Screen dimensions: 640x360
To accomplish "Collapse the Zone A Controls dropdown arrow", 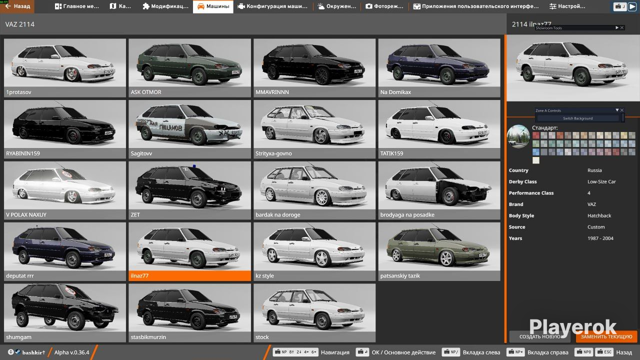I will 617,110.
